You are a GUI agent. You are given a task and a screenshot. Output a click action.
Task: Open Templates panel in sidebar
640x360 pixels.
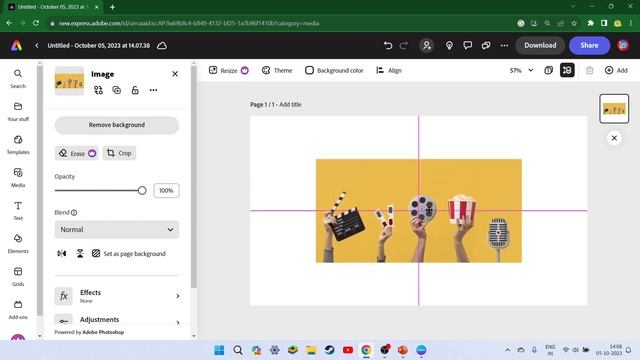[x=18, y=144]
